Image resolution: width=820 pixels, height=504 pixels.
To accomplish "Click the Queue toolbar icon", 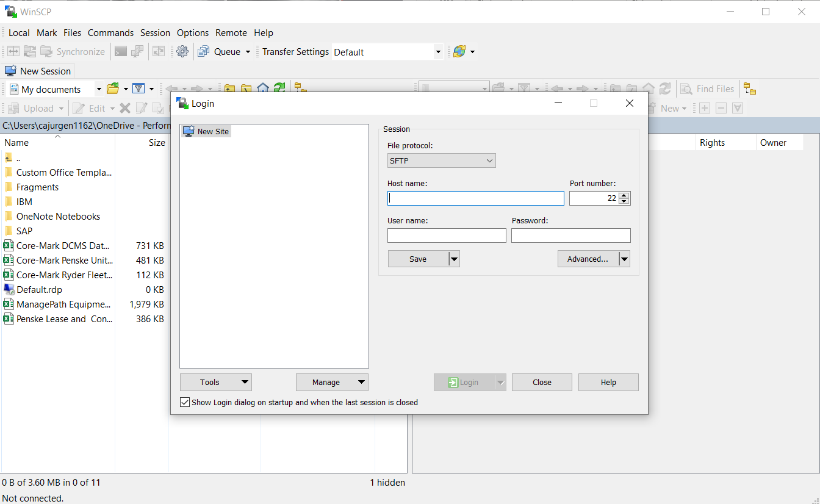I will pyautogui.click(x=204, y=52).
